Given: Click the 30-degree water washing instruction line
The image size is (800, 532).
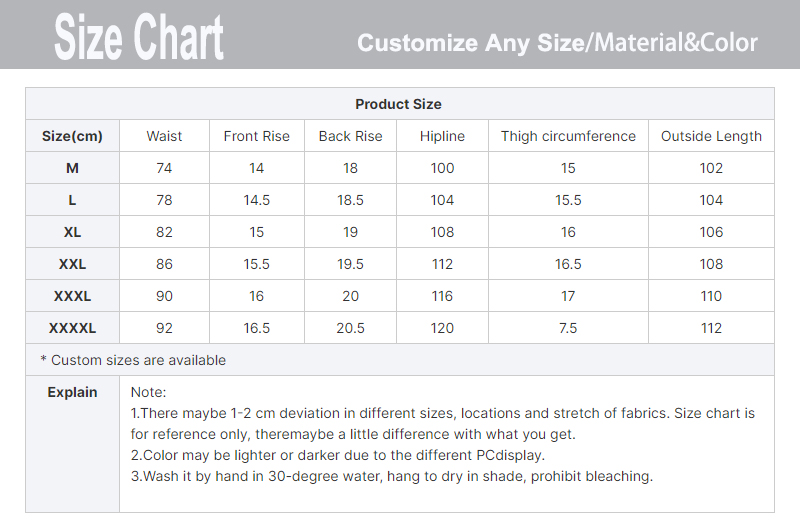Looking at the screenshot, I should tap(392, 476).
